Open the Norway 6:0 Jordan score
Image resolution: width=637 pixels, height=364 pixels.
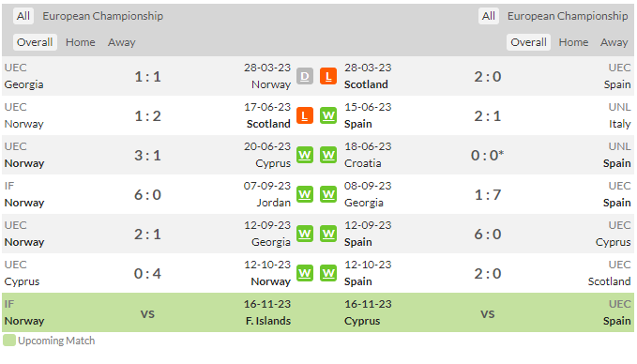click(x=148, y=195)
